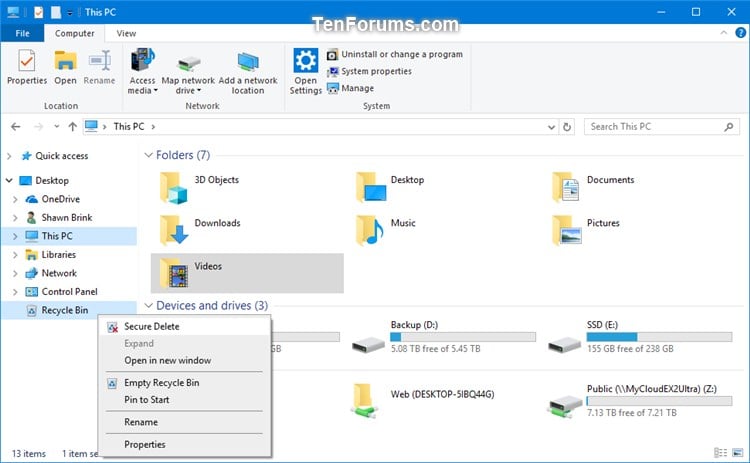Image resolution: width=750 pixels, height=463 pixels.
Task: Click the Public (Z:) capacity bar
Action: (x=659, y=401)
